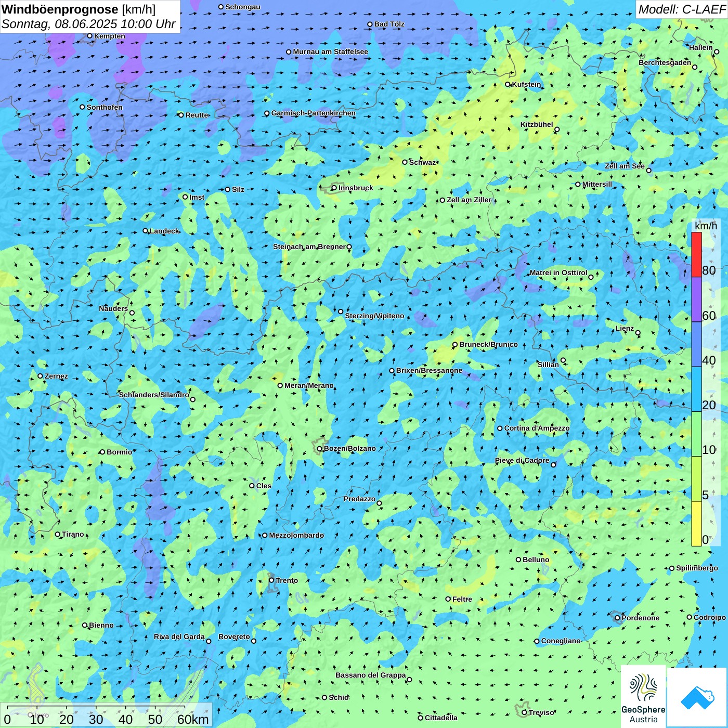Click the Bruneck/Brunico marker

pos(455,344)
